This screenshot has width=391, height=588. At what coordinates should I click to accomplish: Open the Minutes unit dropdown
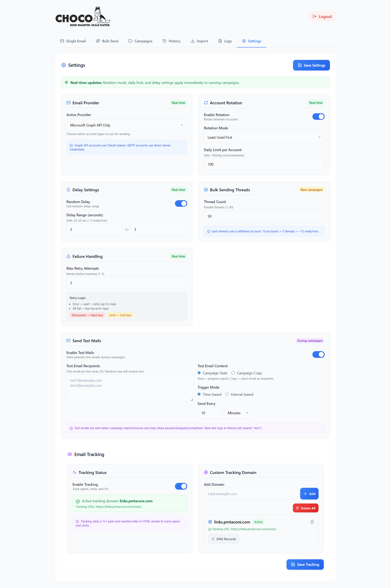tap(238, 413)
